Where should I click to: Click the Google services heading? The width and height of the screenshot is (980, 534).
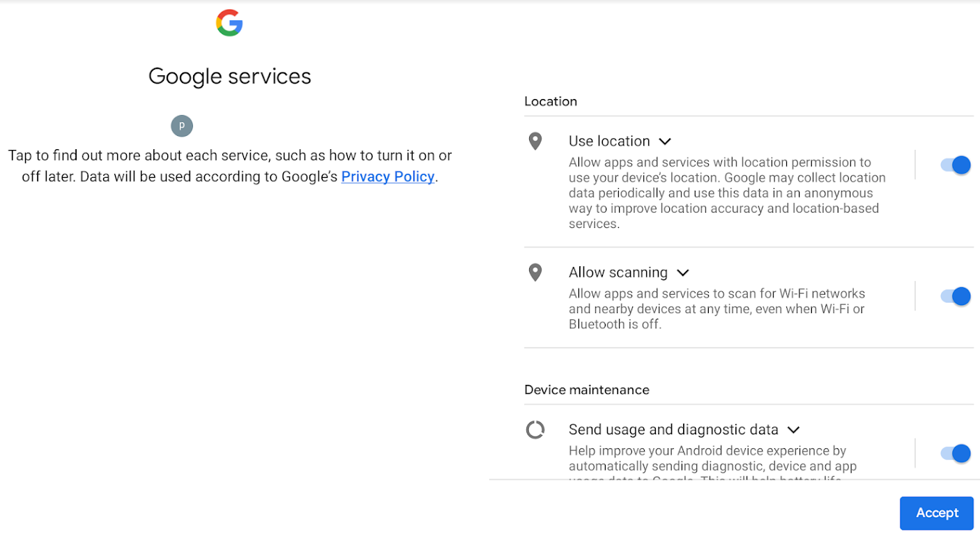coord(230,76)
